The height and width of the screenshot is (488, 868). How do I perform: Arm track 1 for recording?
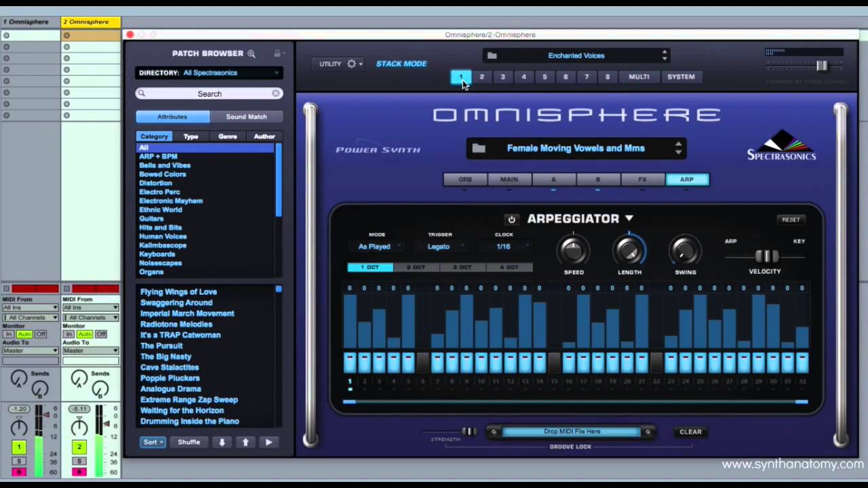pyautogui.click(x=19, y=472)
